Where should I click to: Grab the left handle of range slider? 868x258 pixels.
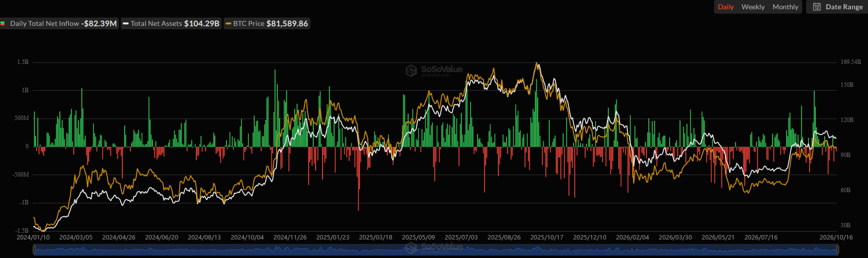click(34, 250)
